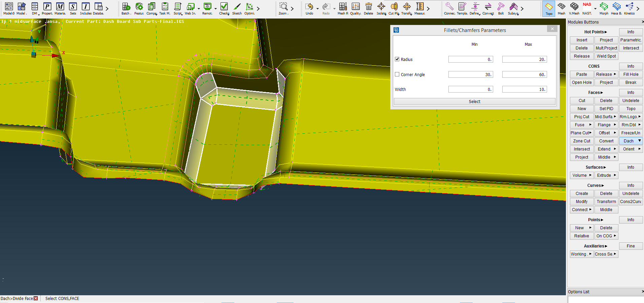
Task: Open the Connections tool
Action: point(449,9)
